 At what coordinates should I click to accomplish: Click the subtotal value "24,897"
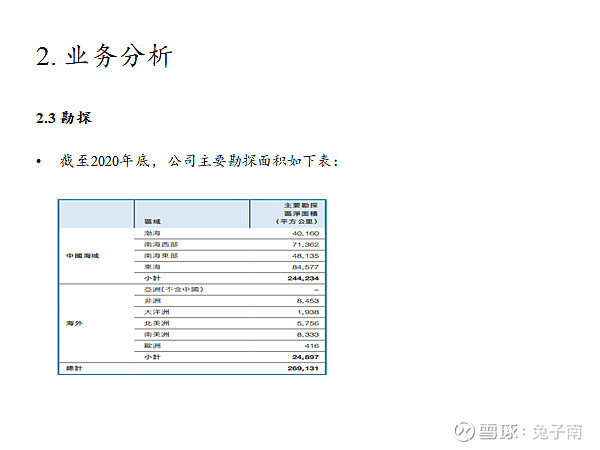[x=305, y=357]
